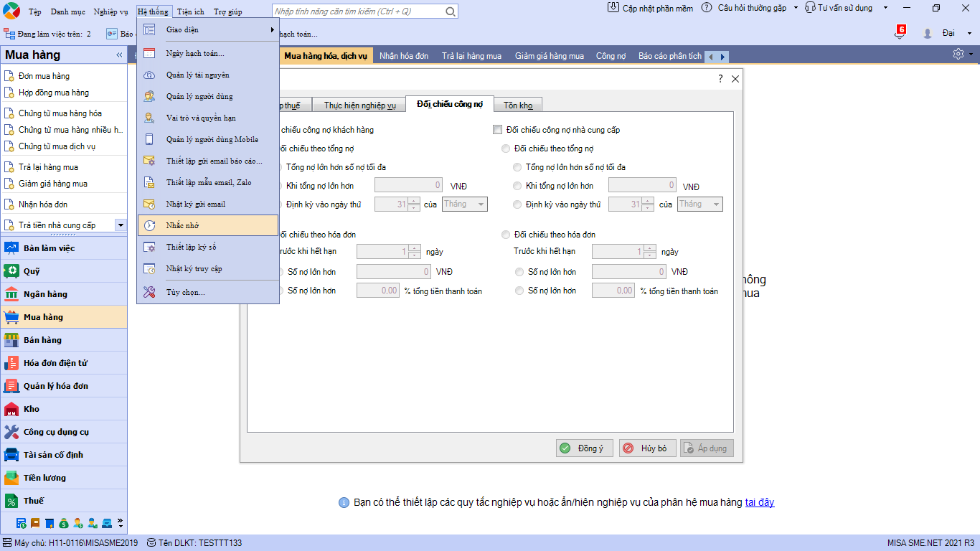Open Quản lý người dùng menu item
Viewport: 980px width, 551px height.
pos(208,96)
